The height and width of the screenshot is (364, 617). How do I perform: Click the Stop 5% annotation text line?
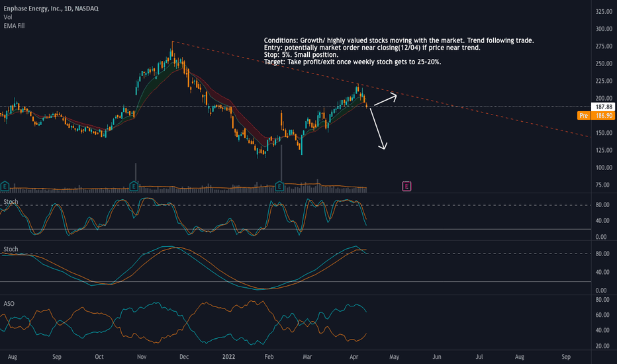(x=301, y=55)
